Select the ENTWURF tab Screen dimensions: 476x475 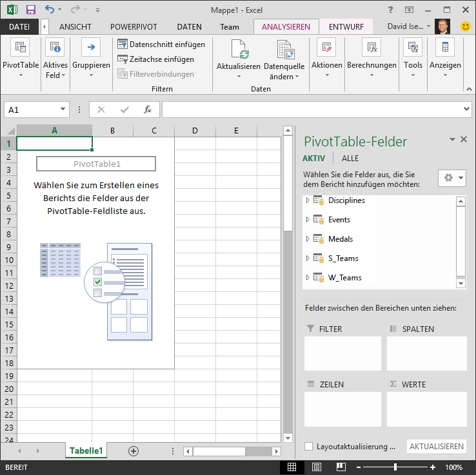tap(346, 26)
